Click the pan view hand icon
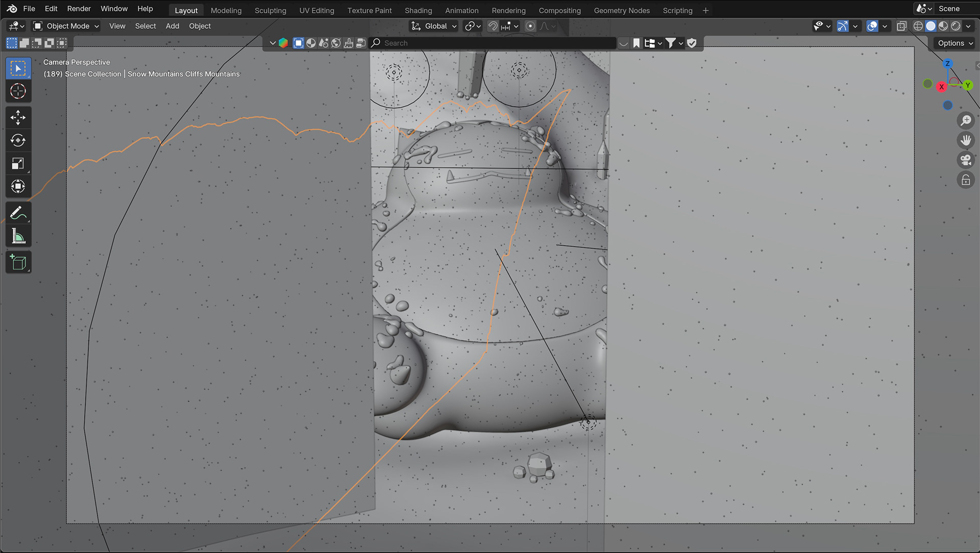This screenshot has width=980, height=553. click(x=965, y=140)
